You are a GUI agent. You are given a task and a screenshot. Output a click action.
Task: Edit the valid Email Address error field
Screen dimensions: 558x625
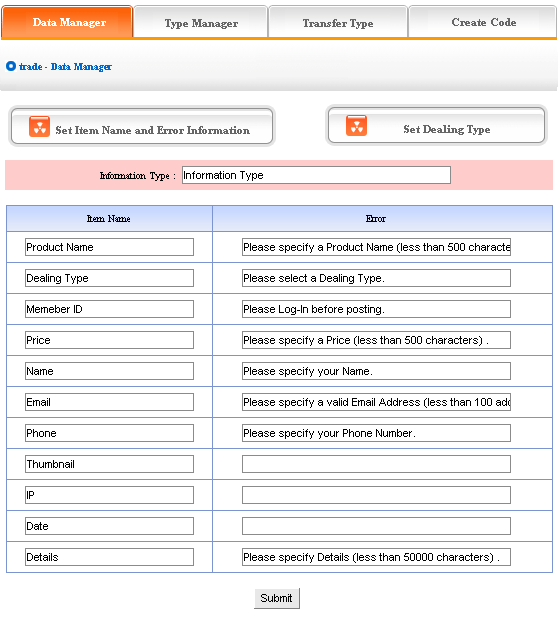[376, 402]
